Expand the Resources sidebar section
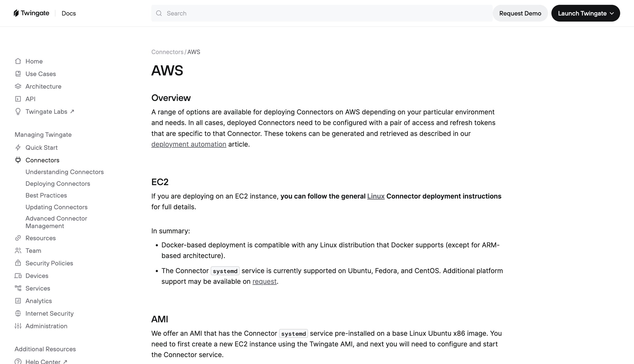Viewport: 634px width, 364px height. [x=40, y=238]
